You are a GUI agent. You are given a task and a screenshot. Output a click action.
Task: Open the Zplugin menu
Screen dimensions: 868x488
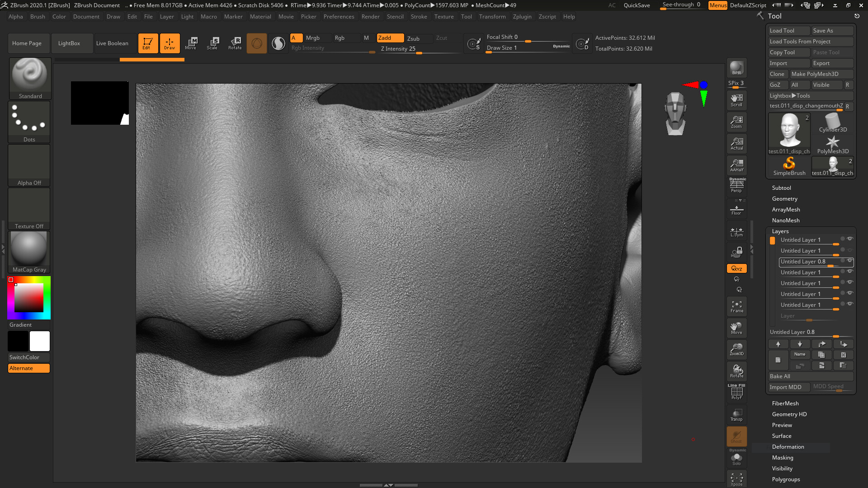(522, 16)
